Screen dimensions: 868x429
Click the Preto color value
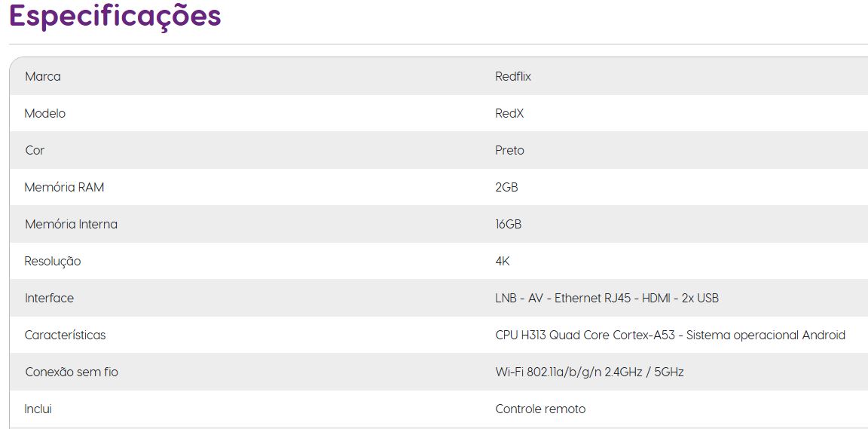click(510, 150)
